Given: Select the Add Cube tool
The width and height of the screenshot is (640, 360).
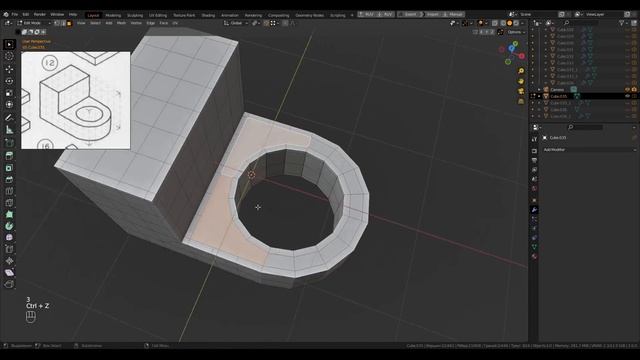Looking at the screenshot, I should coord(9,143).
